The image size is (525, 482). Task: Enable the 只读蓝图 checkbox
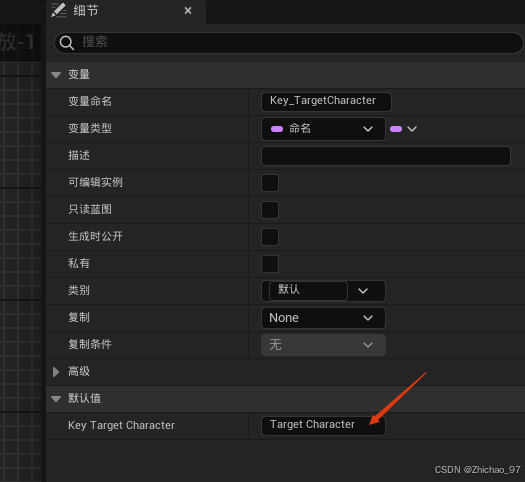tap(270, 210)
